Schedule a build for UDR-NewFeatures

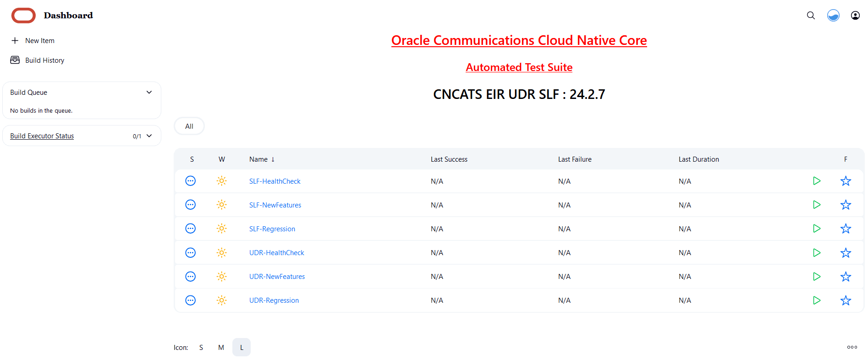point(817,277)
